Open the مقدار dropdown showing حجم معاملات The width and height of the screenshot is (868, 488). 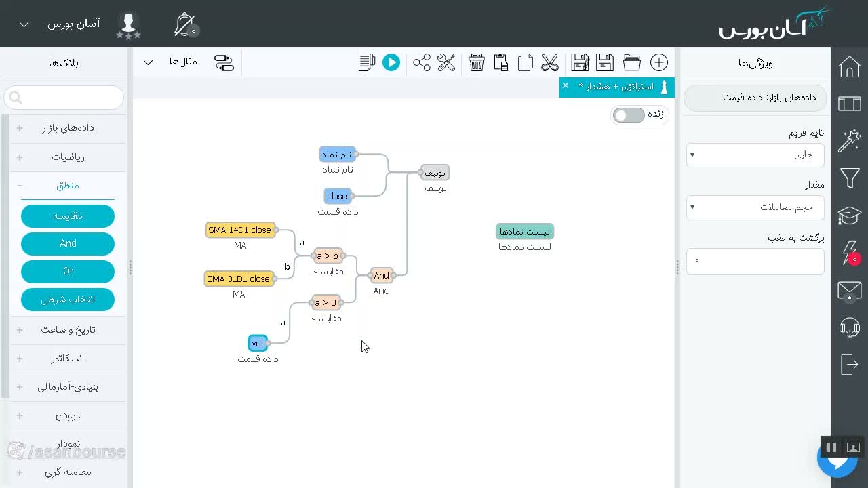click(755, 207)
